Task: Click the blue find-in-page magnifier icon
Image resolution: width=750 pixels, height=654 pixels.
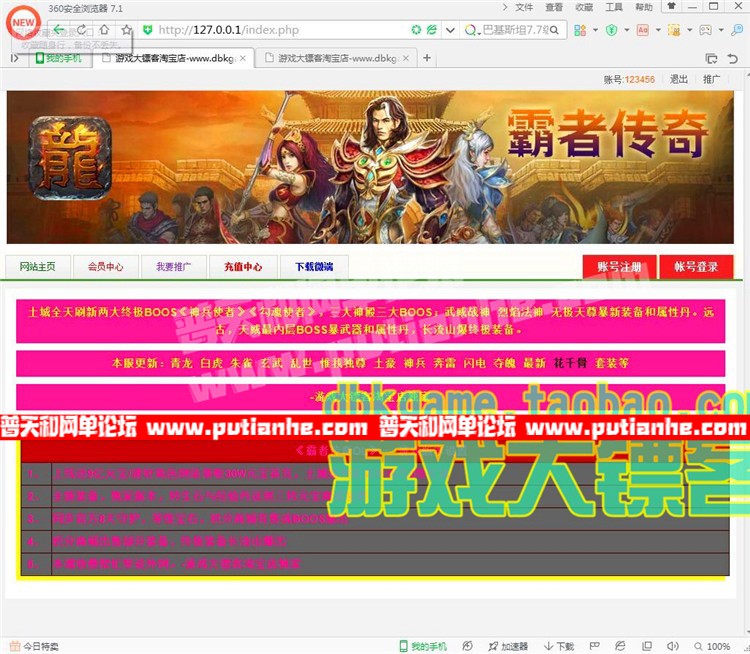Action: (x=737, y=30)
